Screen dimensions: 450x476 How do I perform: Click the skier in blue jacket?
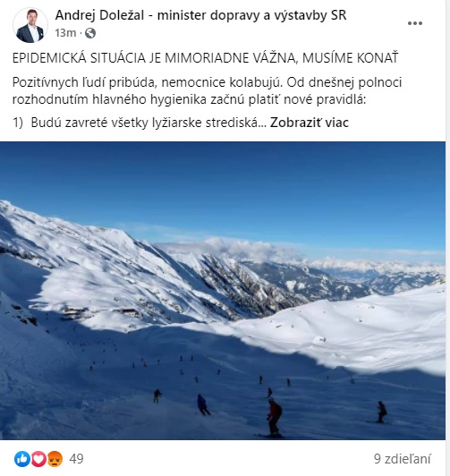click(x=203, y=404)
